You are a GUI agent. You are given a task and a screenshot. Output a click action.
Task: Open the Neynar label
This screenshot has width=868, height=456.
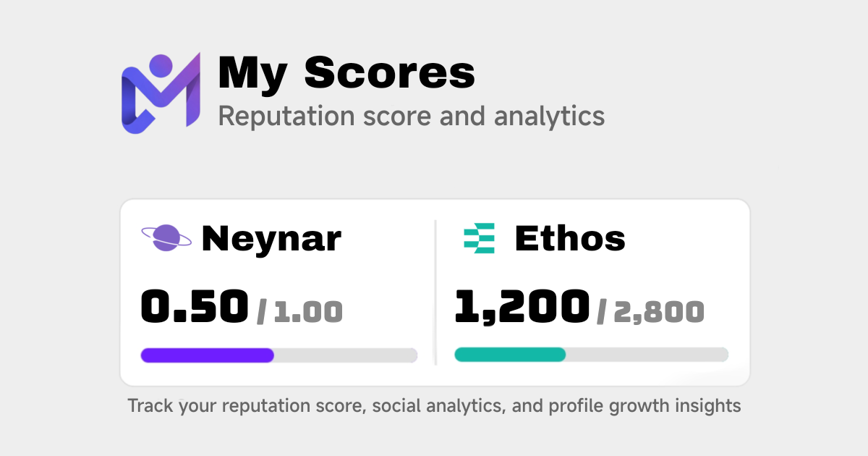point(271,238)
